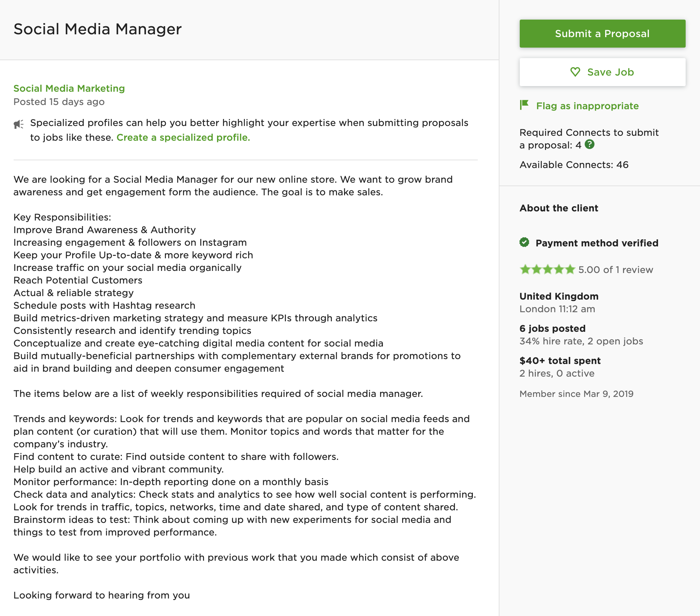Click the megaphone announcement icon
This screenshot has width=700, height=616.
pos(19,124)
